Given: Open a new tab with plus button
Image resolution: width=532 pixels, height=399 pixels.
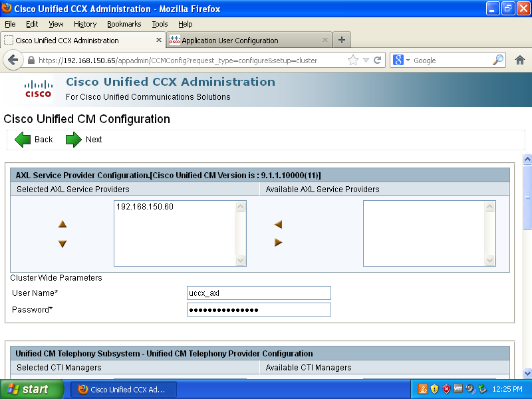Looking at the screenshot, I should pyautogui.click(x=342, y=40).
